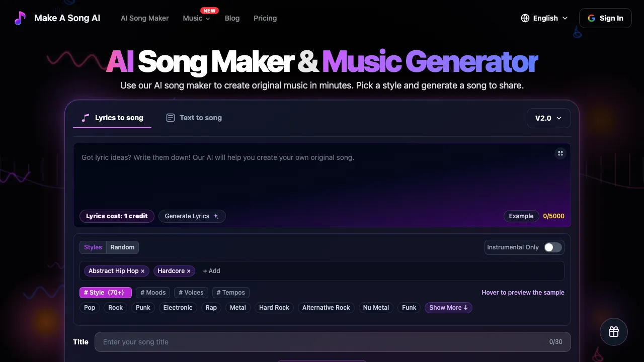Select the # Style (70+) filter
644x362 pixels.
coord(106,293)
